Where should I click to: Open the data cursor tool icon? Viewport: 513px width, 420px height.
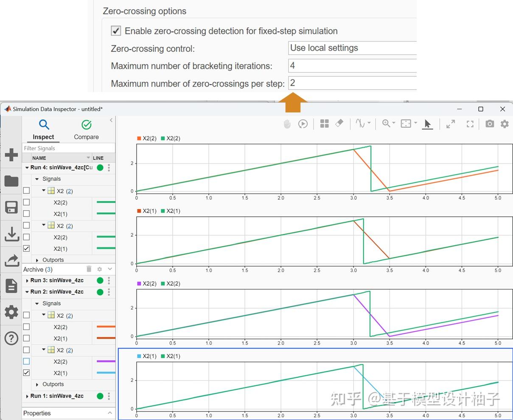pyautogui.click(x=361, y=123)
